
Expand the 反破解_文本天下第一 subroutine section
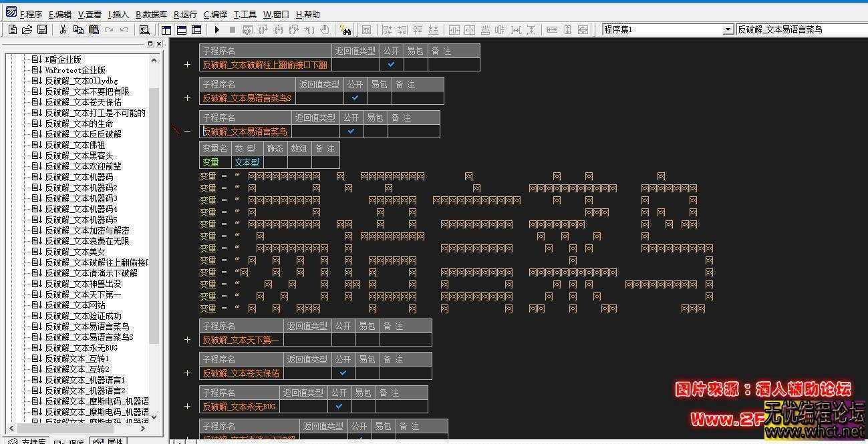tap(187, 339)
